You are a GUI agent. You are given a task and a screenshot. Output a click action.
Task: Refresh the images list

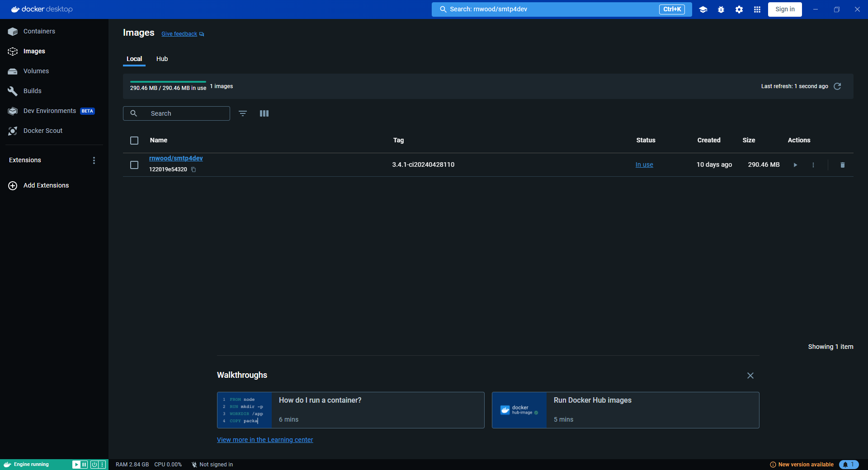coord(837,86)
